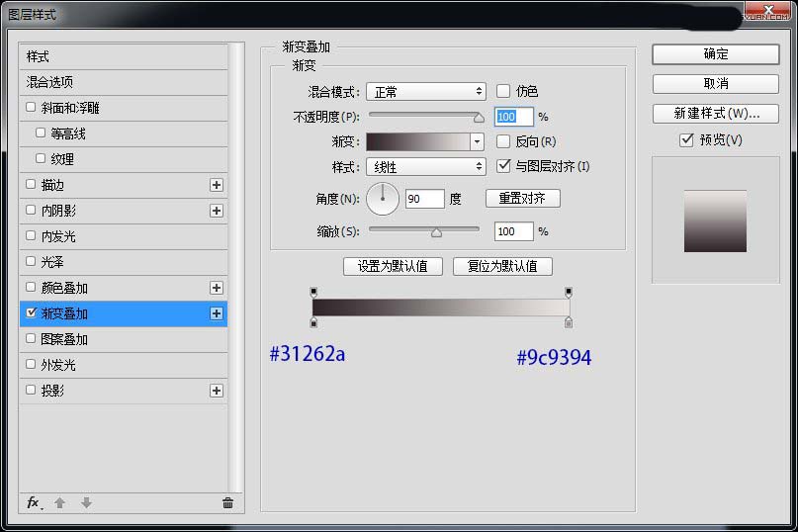This screenshot has width=798, height=532.
Task: Click the 角度 angle input field
Action: click(x=424, y=200)
